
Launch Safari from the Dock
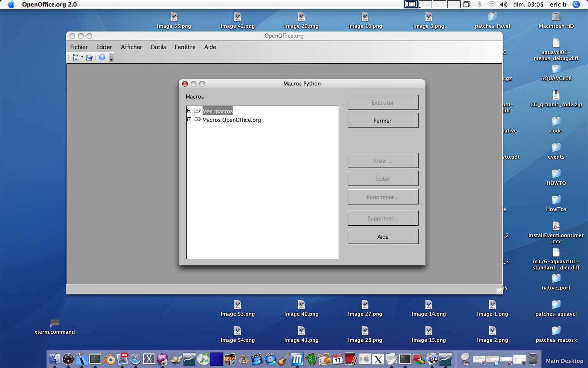136,359
